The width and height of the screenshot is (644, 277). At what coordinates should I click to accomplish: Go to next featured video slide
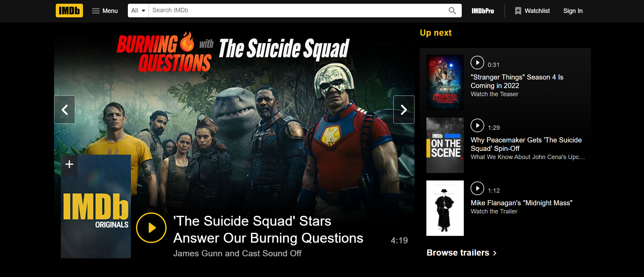[x=404, y=109]
